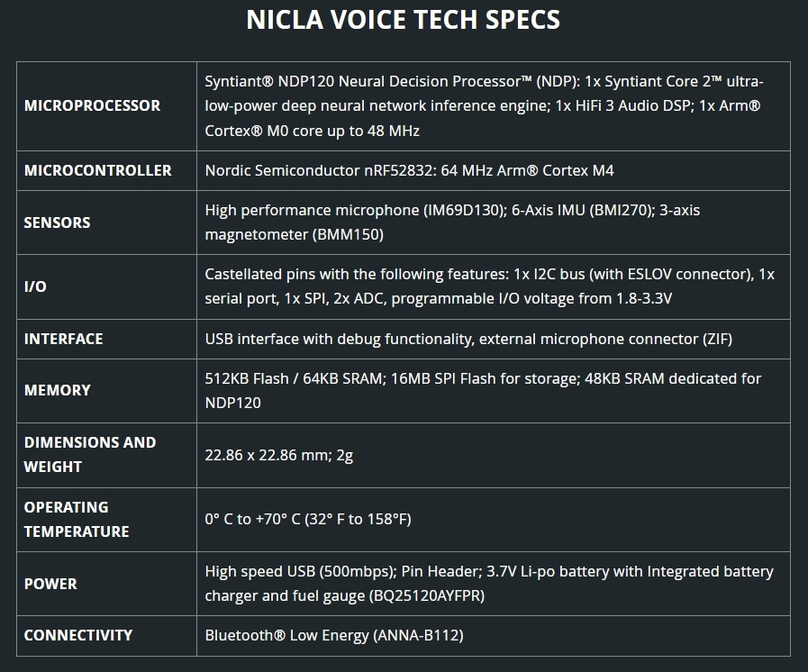This screenshot has height=672, width=808.
Task: Click the MEMORY row label
Action: 57,390
